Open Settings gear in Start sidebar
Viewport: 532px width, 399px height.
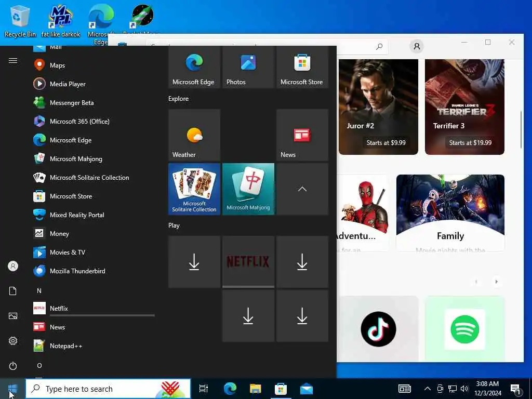click(x=13, y=341)
